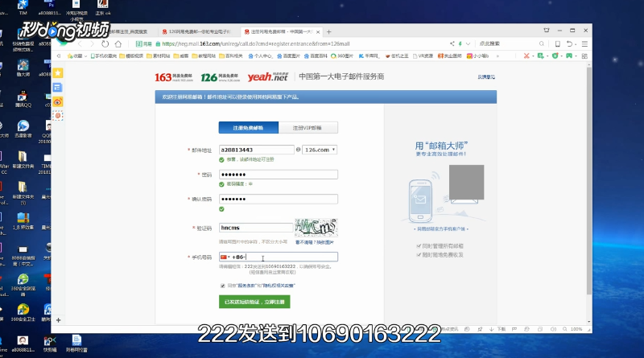Switch to 注册VIP邮箱 tab
The image size is (644, 358).
pos(308,128)
